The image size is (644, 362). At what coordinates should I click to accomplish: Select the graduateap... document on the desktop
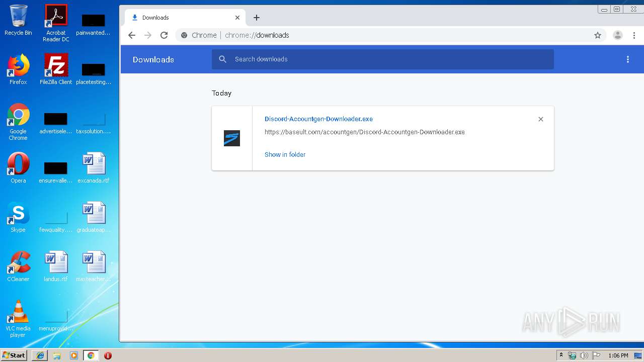pyautogui.click(x=94, y=217)
